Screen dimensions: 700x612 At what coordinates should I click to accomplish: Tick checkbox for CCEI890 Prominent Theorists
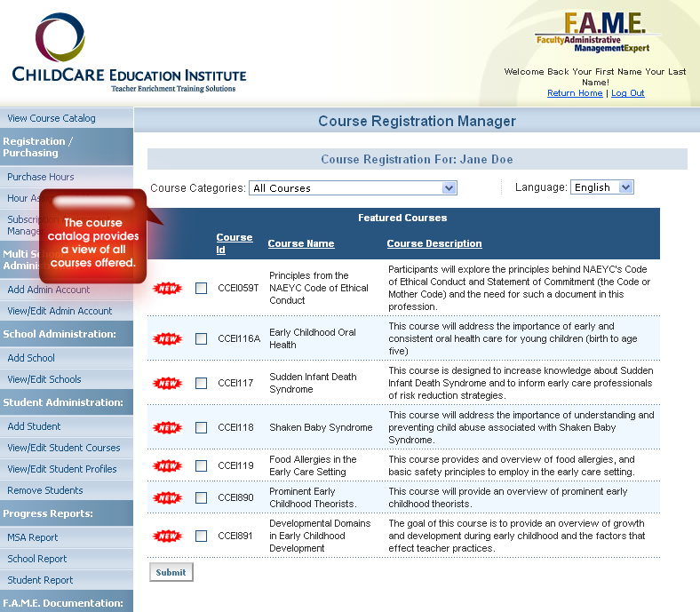coord(202,497)
